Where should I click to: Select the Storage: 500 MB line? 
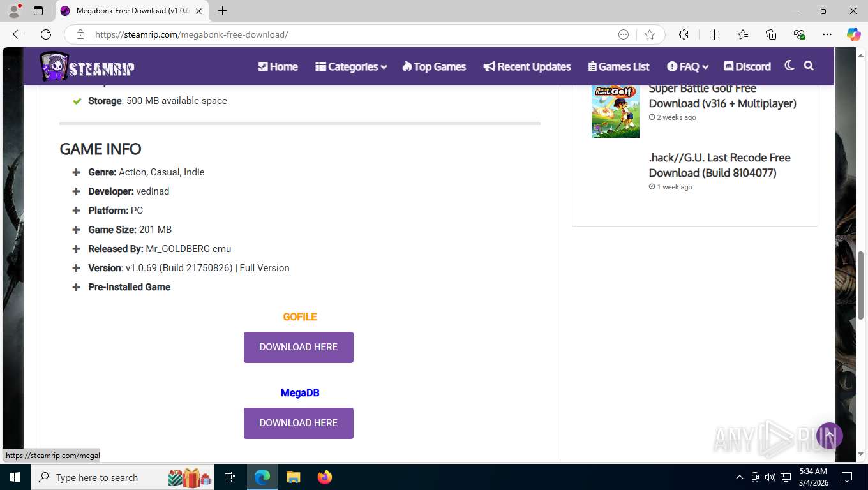click(158, 101)
